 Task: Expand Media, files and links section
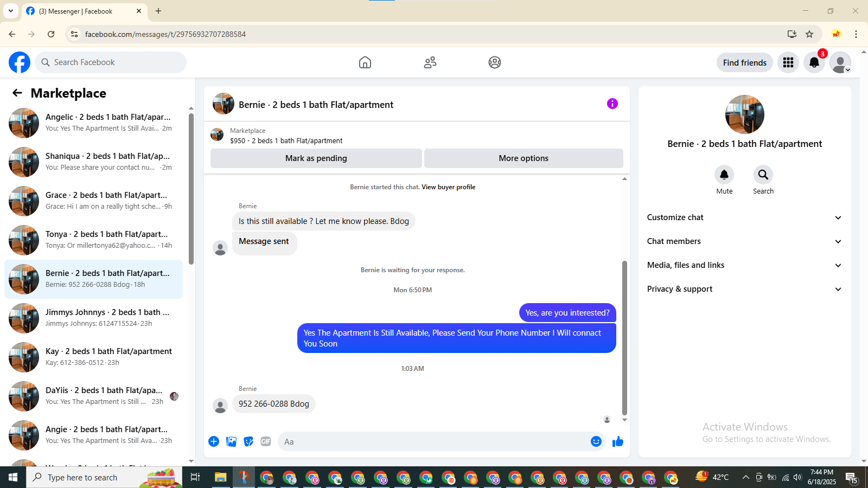(745, 265)
